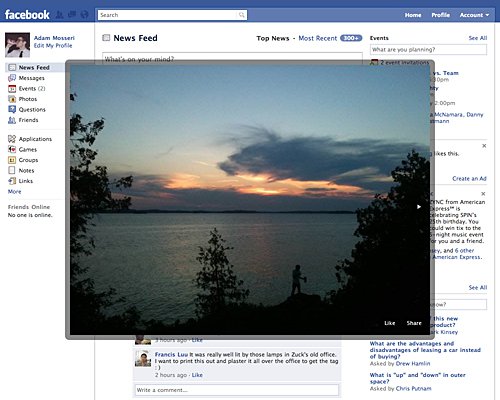500x400 pixels.
Task: Click See All next to Events
Action: coord(478,38)
